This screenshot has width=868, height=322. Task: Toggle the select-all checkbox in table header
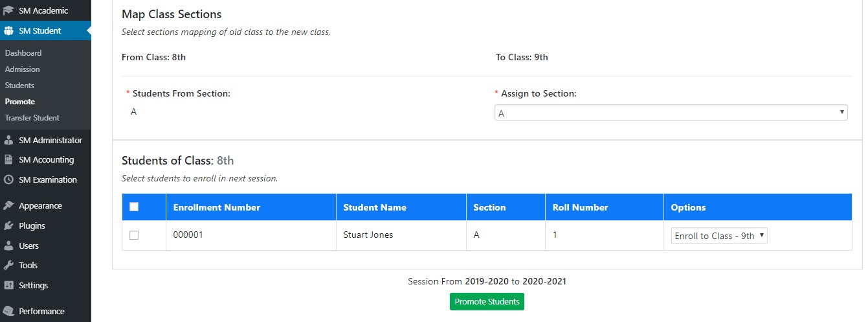(134, 207)
